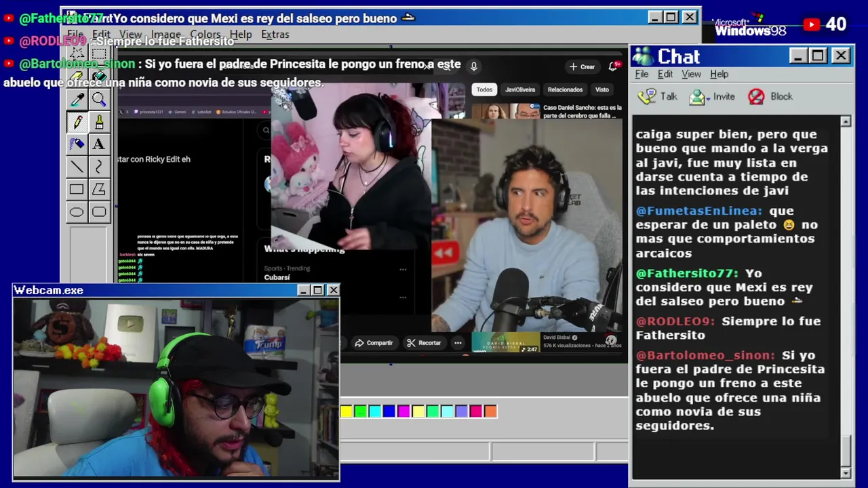Click the Block icon in Chat toolbar
The height and width of the screenshot is (488, 868).
[x=756, y=97]
